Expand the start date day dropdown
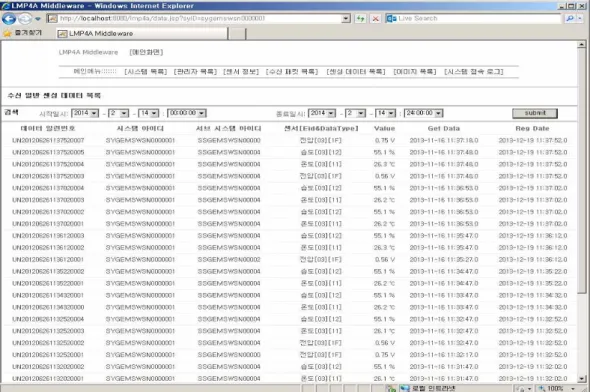 pos(154,113)
